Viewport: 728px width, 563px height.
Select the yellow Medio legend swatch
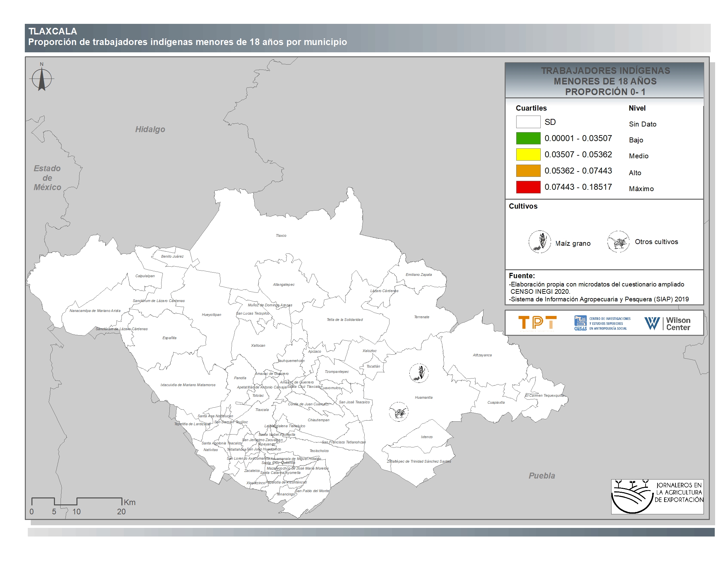click(528, 154)
